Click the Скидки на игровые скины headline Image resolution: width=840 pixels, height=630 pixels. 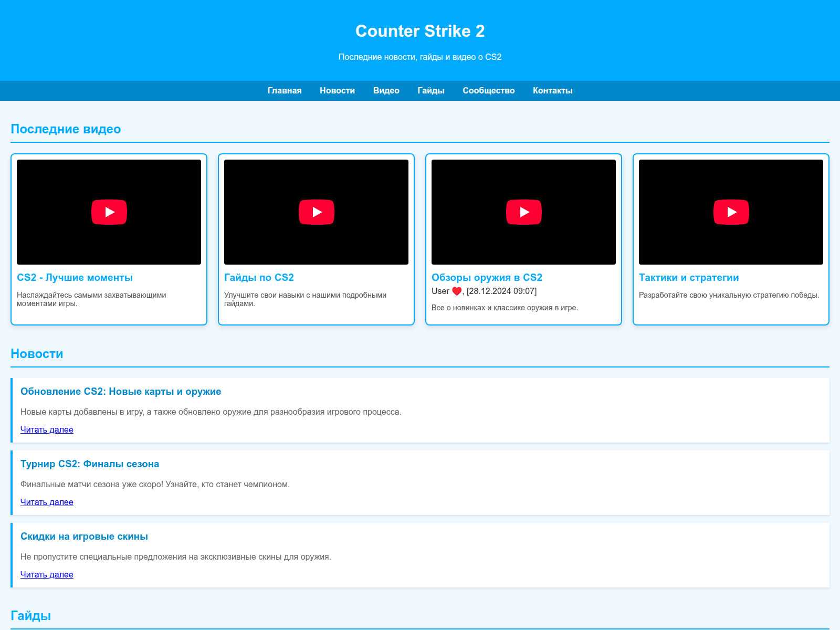pos(84,537)
